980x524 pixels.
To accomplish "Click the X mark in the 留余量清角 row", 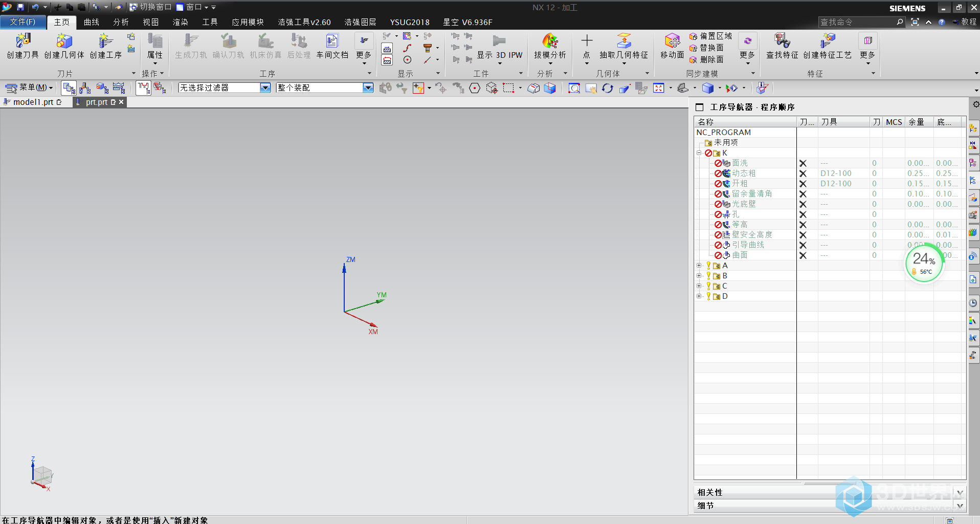I will [x=803, y=194].
